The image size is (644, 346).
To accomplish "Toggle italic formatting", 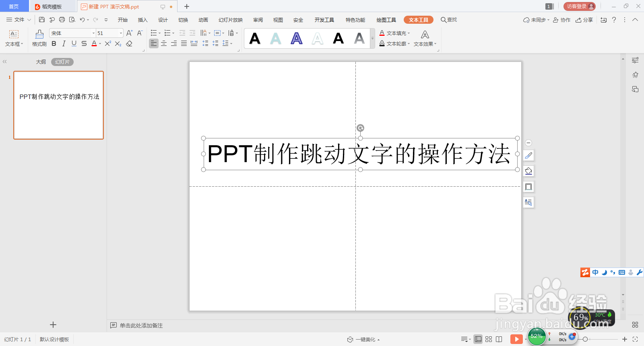I will point(64,43).
